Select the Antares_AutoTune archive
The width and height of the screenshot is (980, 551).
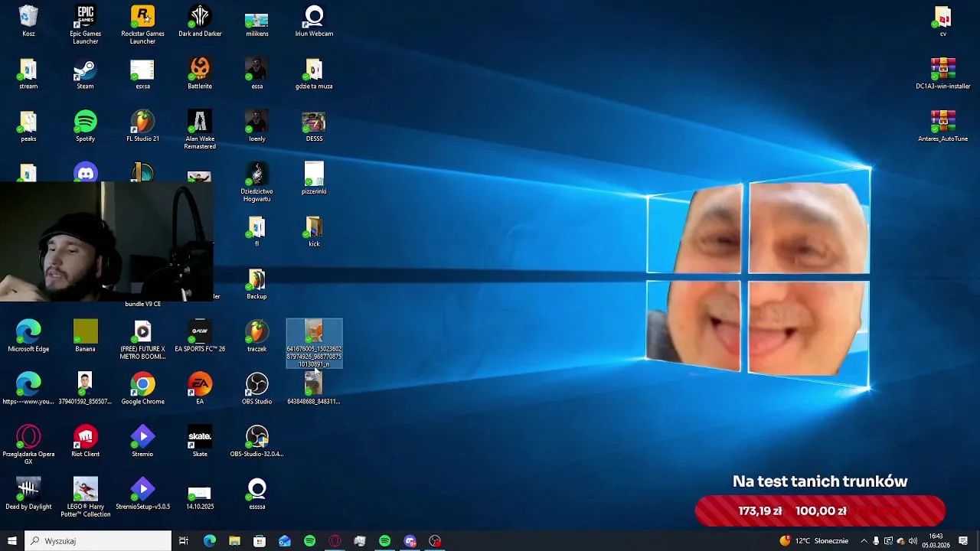point(942,126)
